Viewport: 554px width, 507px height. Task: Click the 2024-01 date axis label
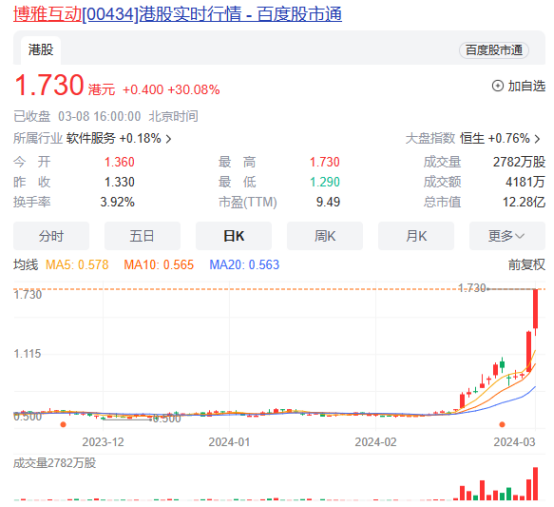[x=229, y=442]
